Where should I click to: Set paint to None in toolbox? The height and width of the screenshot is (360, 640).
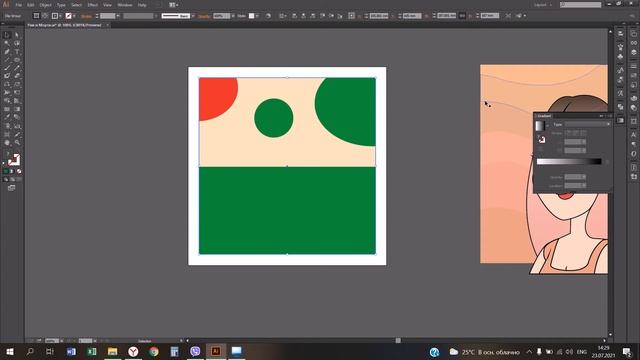pos(19,171)
